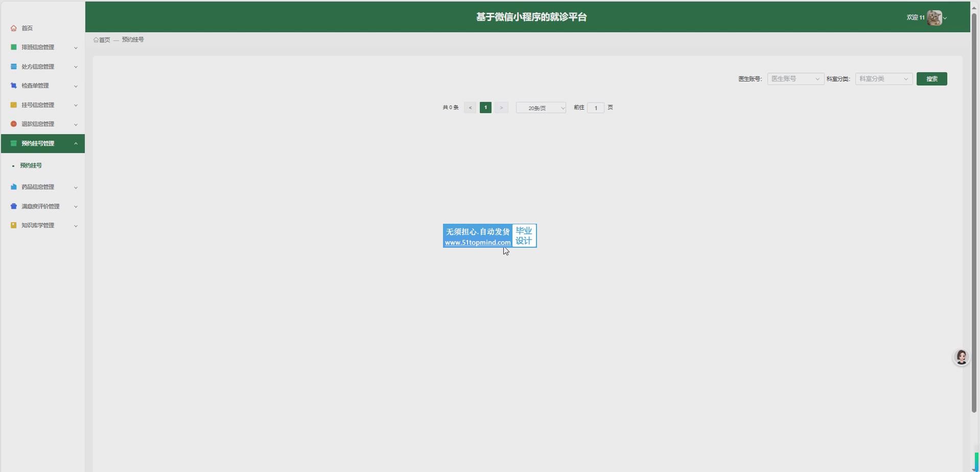Click the 检查单管理 crop-shaped icon
This screenshot has width=980, height=472.
pyautogui.click(x=14, y=86)
